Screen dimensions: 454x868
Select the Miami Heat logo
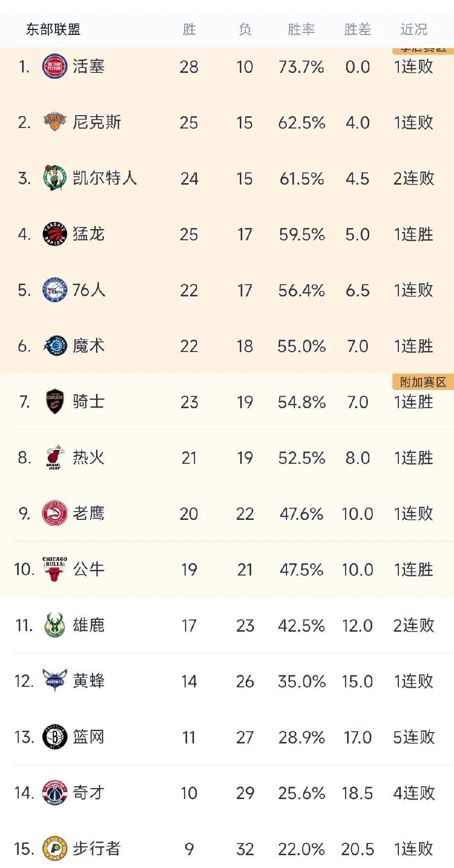54,457
